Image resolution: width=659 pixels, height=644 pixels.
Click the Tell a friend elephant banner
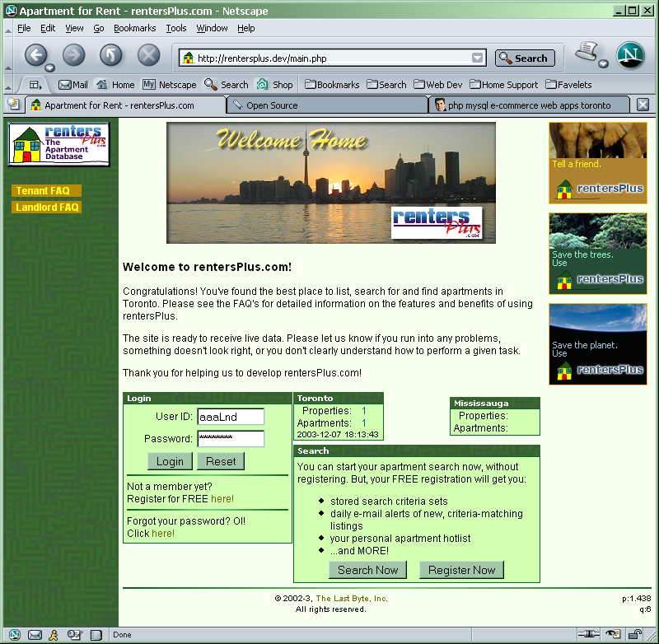coord(597,163)
